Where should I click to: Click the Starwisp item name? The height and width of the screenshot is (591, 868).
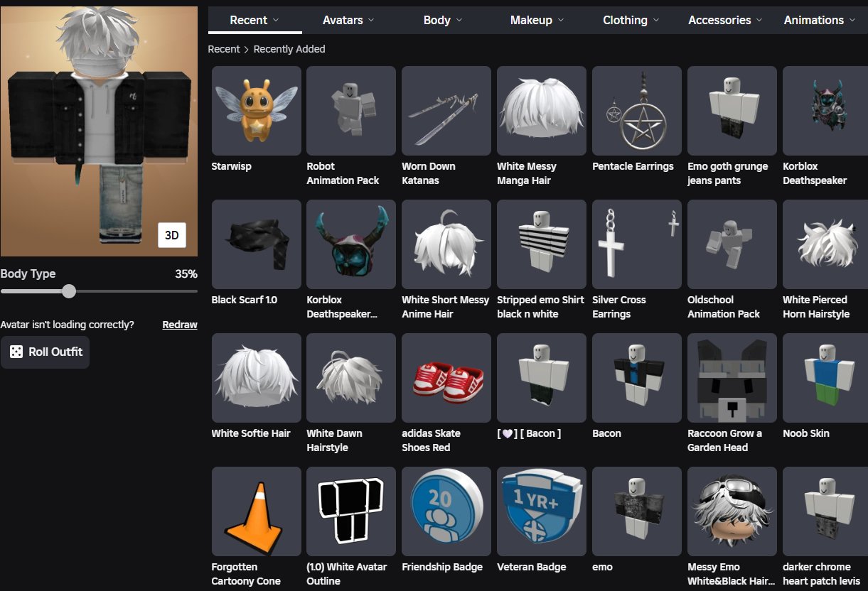click(232, 166)
